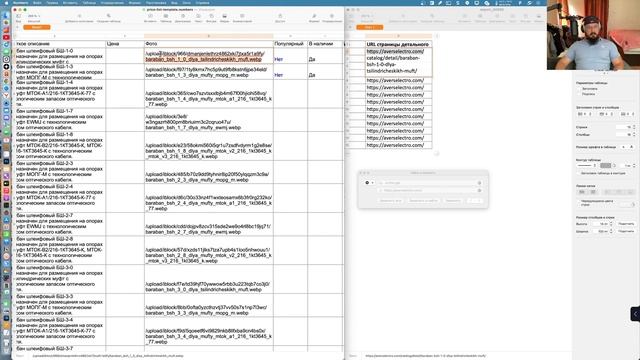The height and width of the screenshot is (360, 640).
Task: Toggle Подпись checkbox in table options
Action: (x=580, y=94)
